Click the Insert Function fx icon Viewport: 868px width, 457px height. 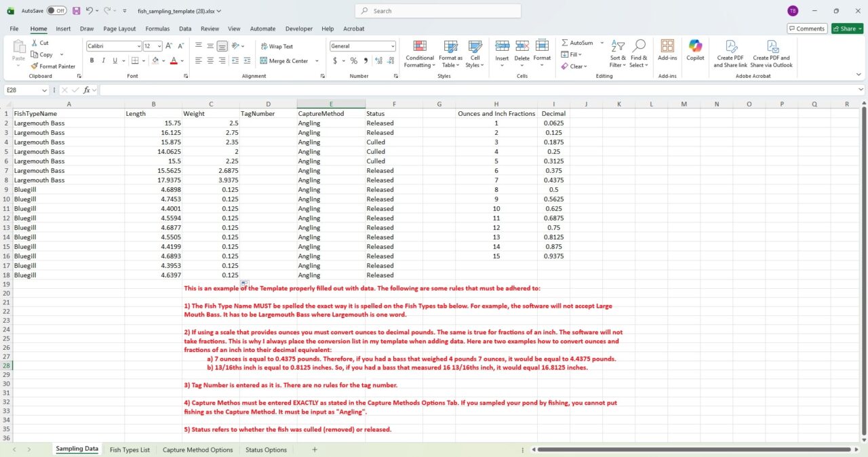coord(87,90)
